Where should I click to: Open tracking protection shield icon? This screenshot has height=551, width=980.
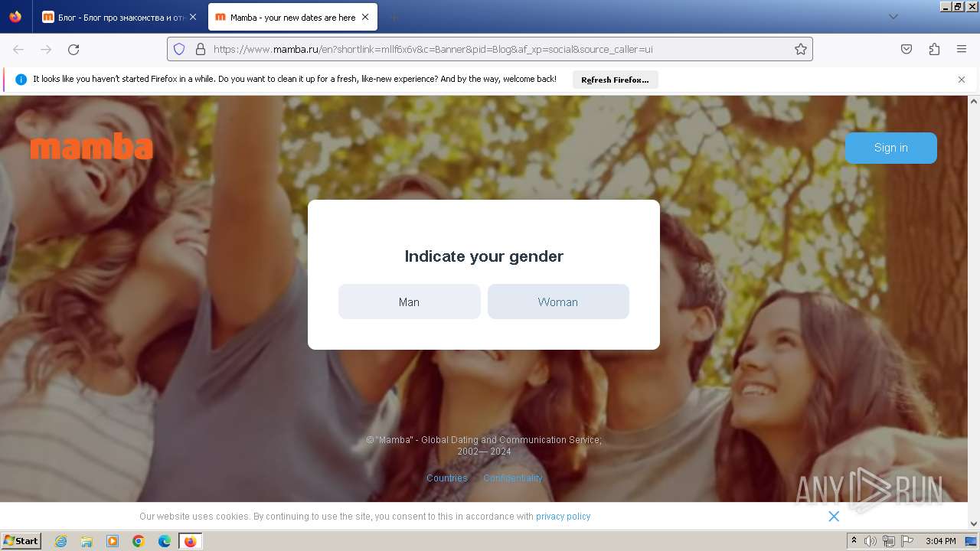pos(179,49)
